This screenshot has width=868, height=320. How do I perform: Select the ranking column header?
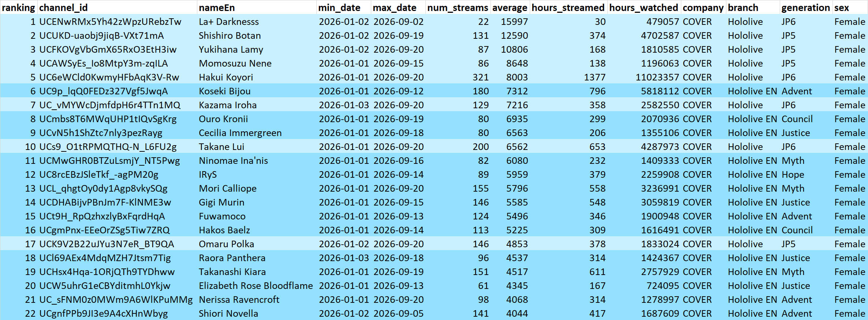[x=19, y=7]
